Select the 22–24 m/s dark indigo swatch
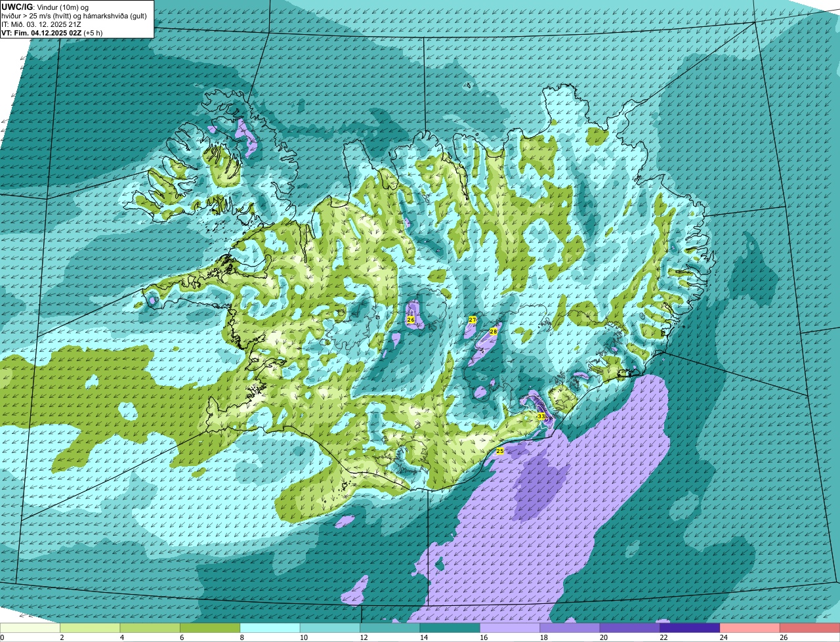 tap(690, 628)
